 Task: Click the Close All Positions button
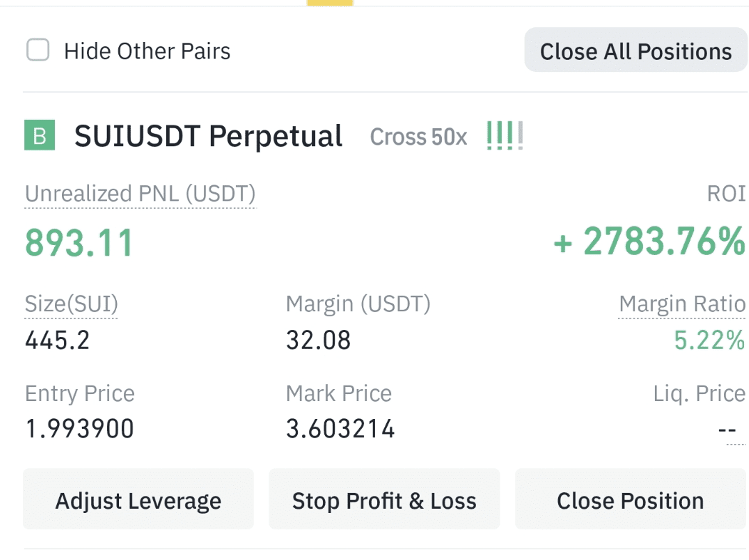click(636, 50)
